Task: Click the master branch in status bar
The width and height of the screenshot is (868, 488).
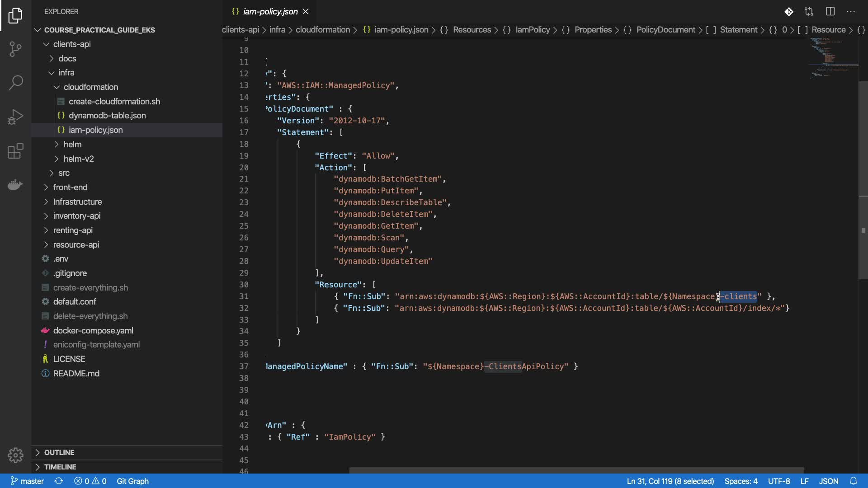Action: pos(27,481)
